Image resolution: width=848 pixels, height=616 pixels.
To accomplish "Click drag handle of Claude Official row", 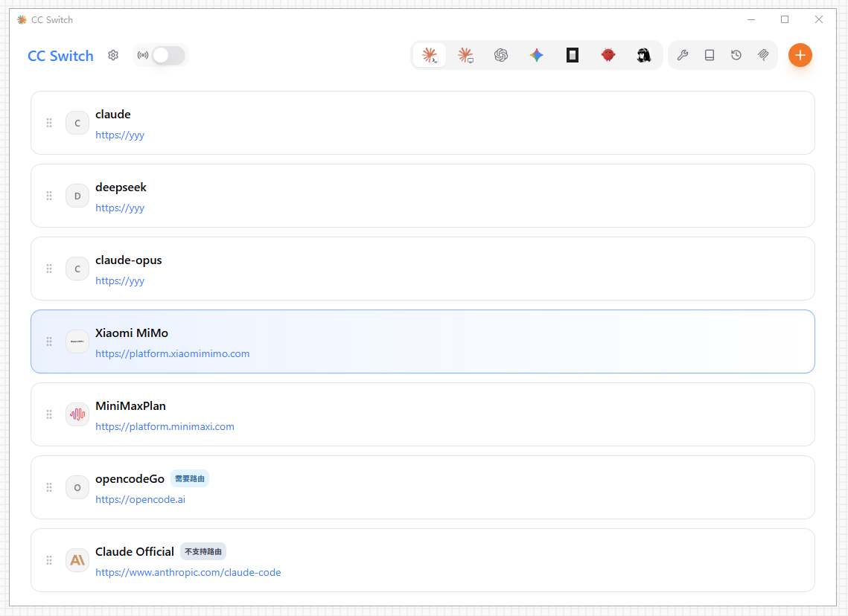I will point(49,560).
